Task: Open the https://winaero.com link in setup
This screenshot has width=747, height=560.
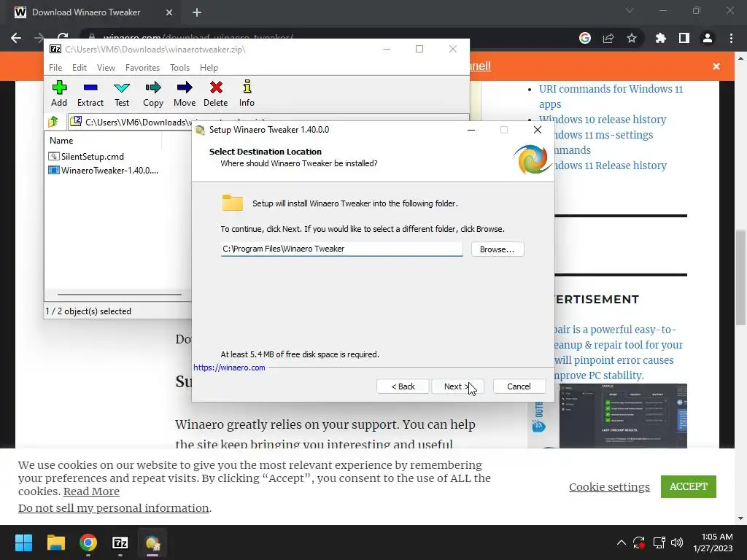Action: [x=229, y=367]
